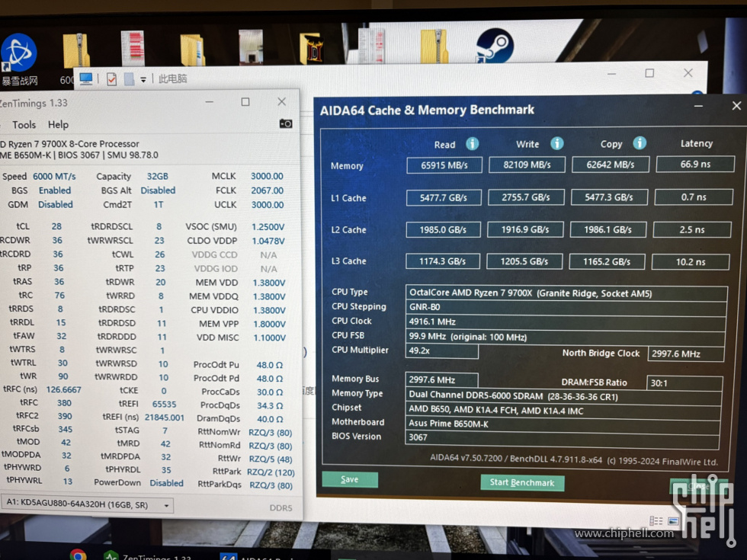Click the L3 Cache Write value 1205.5 GB/s
Image resolution: width=747 pixels, height=560 pixels.
[x=524, y=261]
